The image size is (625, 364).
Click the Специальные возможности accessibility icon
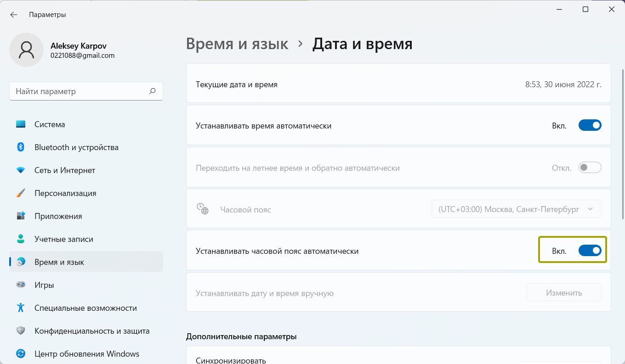click(x=21, y=308)
